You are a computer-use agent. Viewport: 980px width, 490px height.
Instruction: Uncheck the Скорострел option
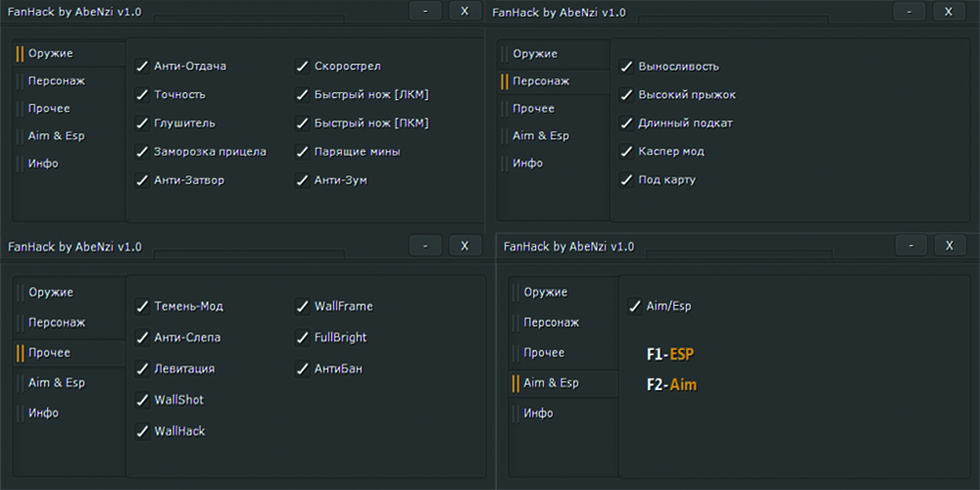303,66
